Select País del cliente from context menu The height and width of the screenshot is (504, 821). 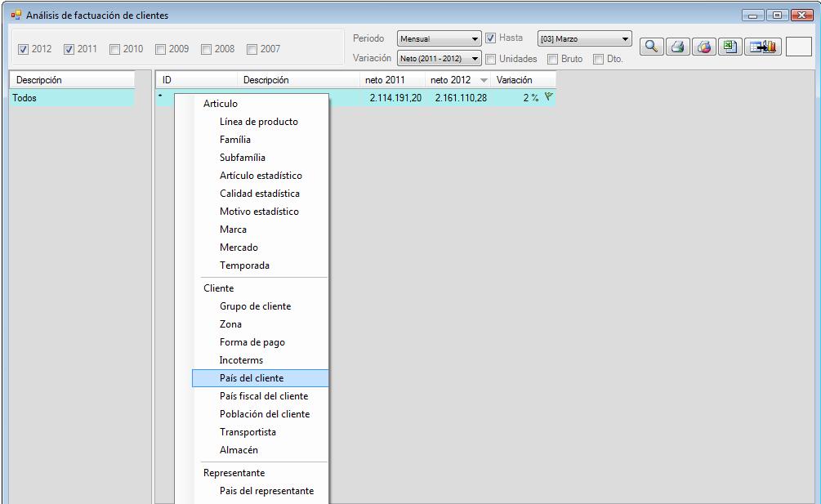click(252, 378)
